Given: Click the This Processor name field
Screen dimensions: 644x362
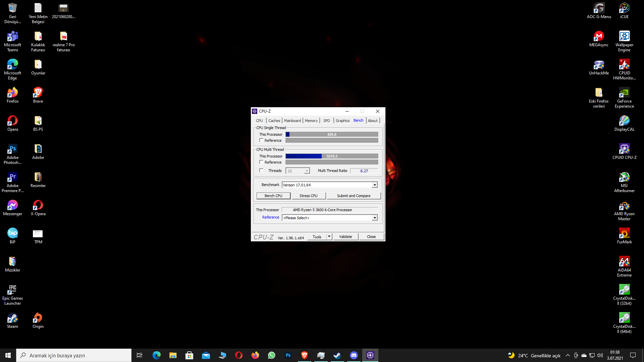Looking at the screenshot, I should tap(330, 210).
